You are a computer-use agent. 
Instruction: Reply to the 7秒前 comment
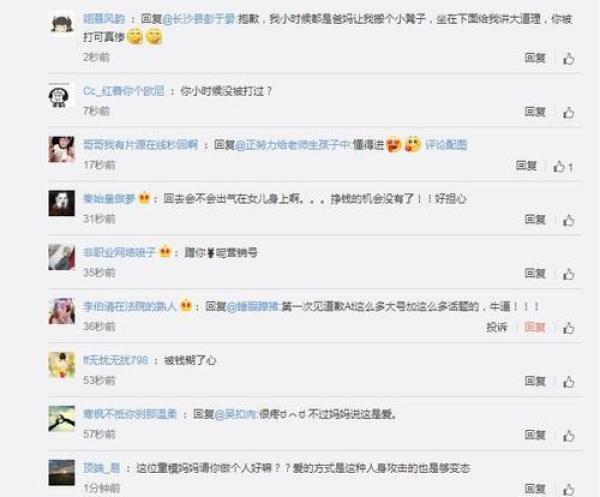(535, 112)
